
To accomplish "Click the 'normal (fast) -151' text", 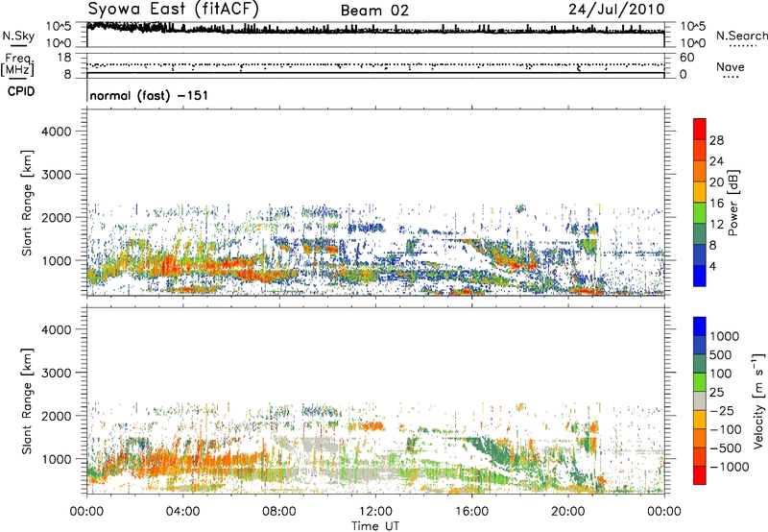I will point(149,95).
